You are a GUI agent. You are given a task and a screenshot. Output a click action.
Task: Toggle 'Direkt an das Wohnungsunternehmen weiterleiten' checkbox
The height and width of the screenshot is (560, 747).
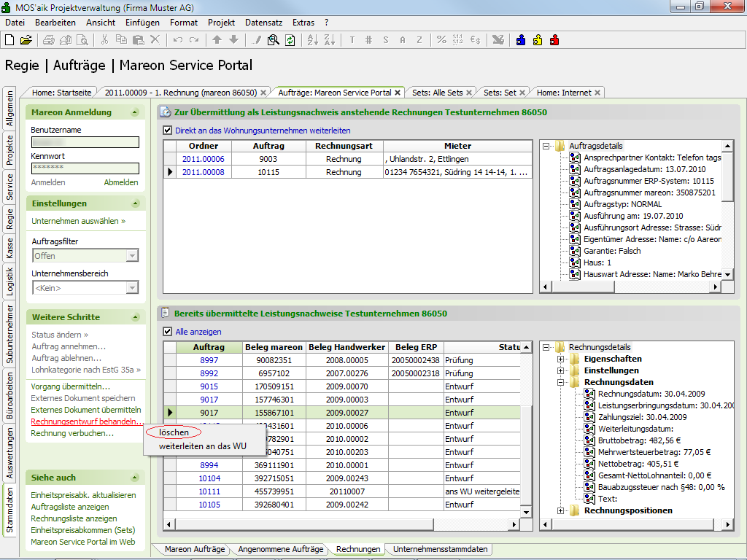pos(167,130)
